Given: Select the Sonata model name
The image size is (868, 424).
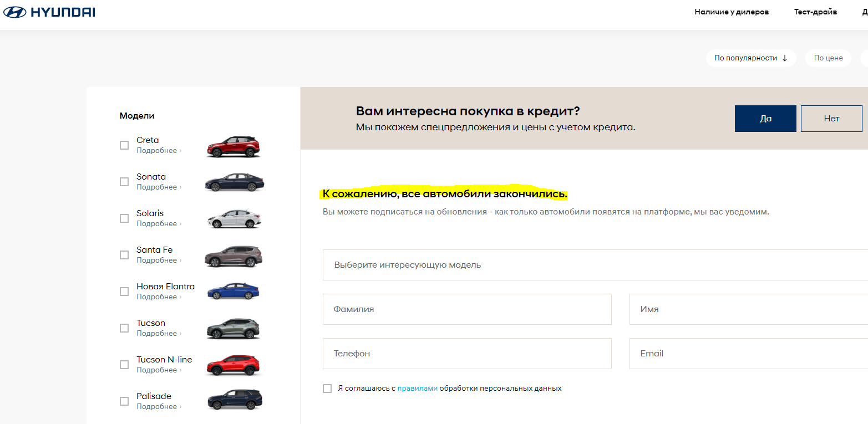Looking at the screenshot, I should (x=151, y=177).
